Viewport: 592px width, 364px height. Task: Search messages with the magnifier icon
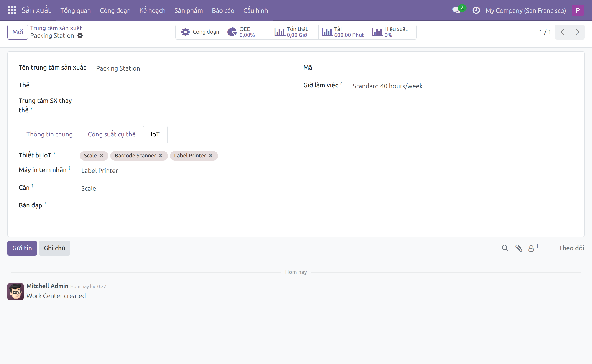tap(505, 248)
